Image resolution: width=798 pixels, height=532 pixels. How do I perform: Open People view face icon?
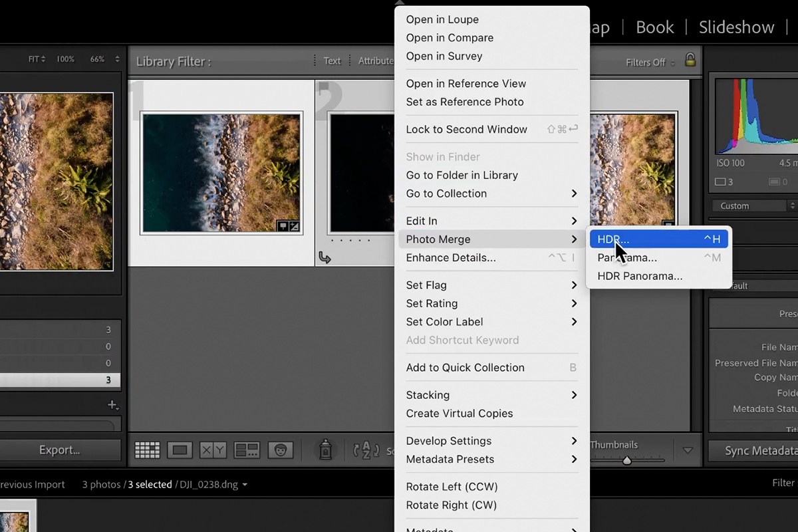tap(281, 450)
